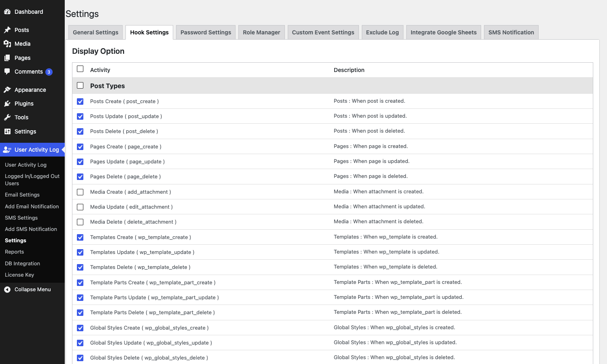Viewport: 607px width, 364px height.
Task: Select the Hook Settings tab
Action: [149, 32]
